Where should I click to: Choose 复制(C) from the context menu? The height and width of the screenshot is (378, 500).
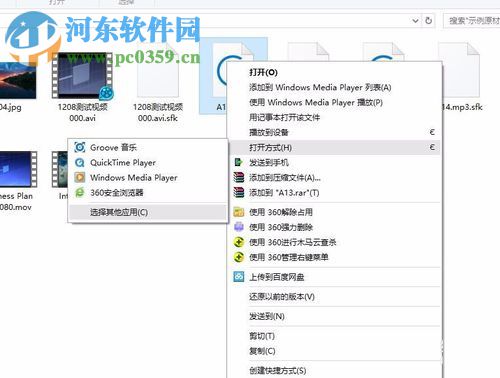(x=334, y=351)
